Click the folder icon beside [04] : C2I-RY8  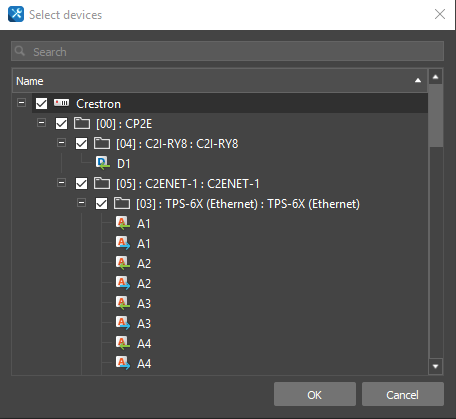point(102,143)
